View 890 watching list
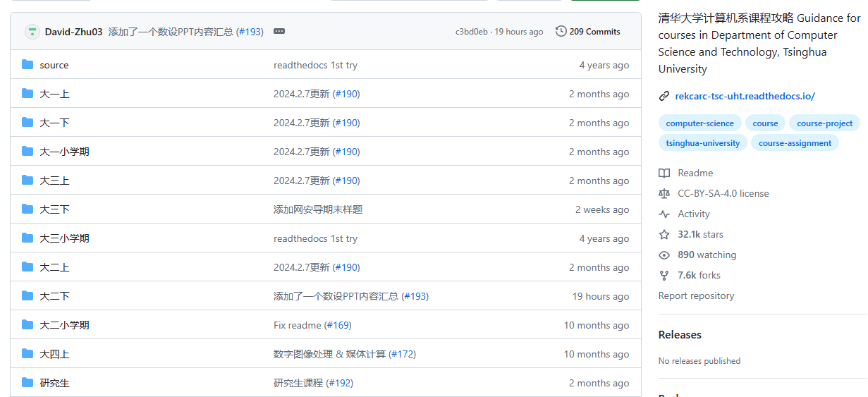The image size is (868, 397). [x=707, y=255]
